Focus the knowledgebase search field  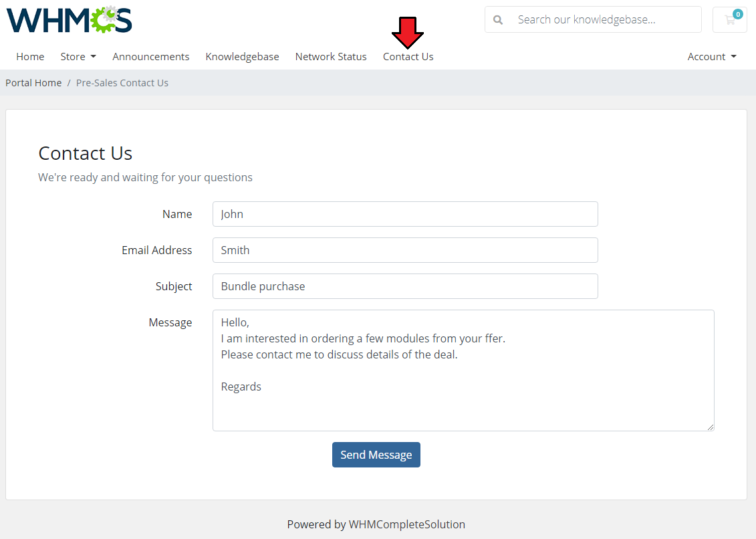pyautogui.click(x=593, y=19)
